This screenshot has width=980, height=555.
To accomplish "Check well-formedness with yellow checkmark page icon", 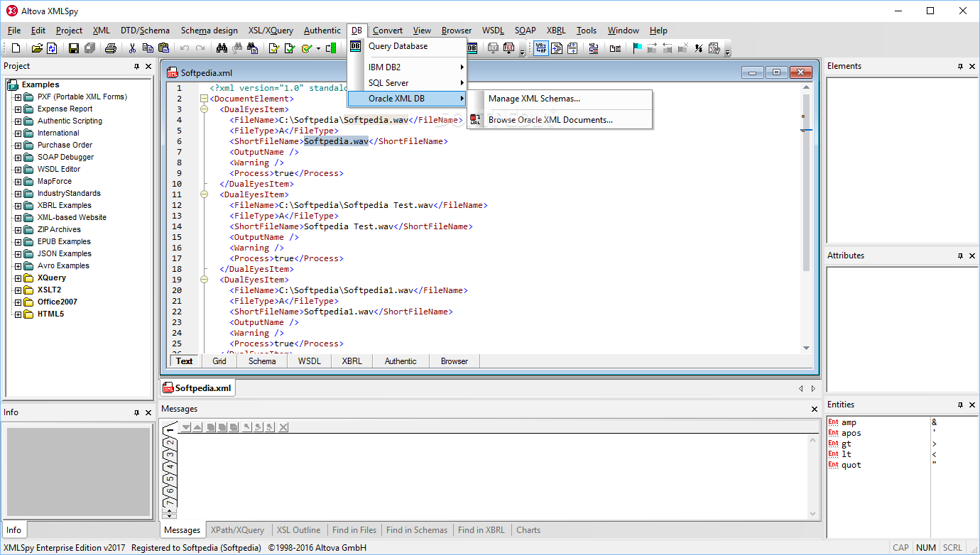I will [x=273, y=48].
